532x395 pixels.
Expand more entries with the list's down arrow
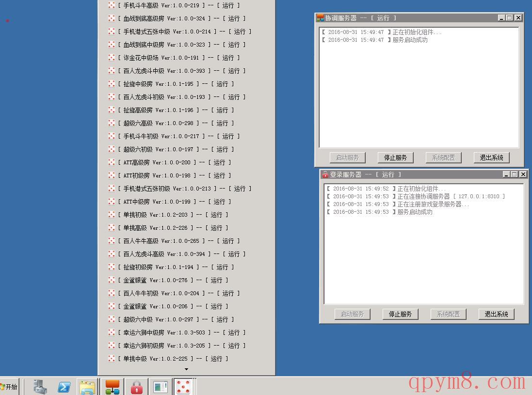(x=186, y=369)
